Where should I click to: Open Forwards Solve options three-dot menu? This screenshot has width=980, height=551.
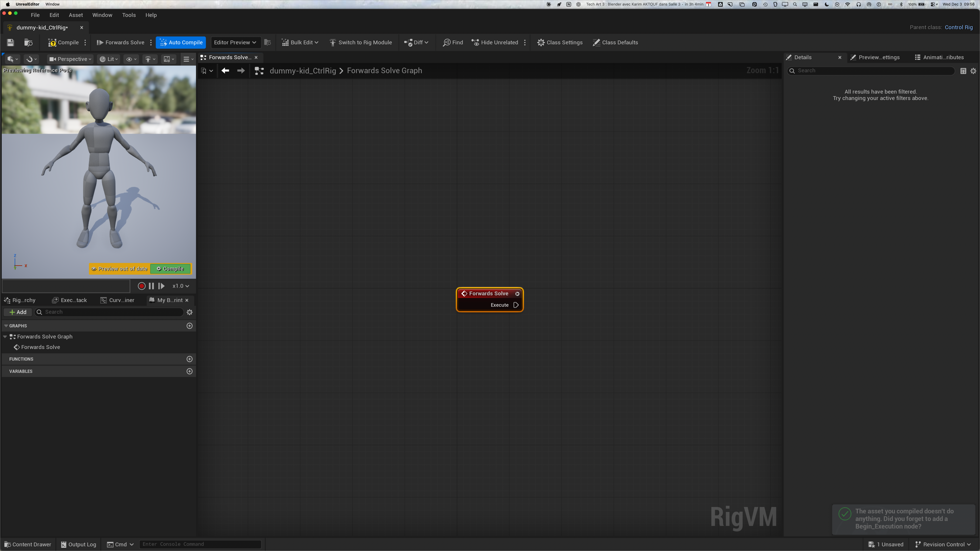(x=151, y=43)
